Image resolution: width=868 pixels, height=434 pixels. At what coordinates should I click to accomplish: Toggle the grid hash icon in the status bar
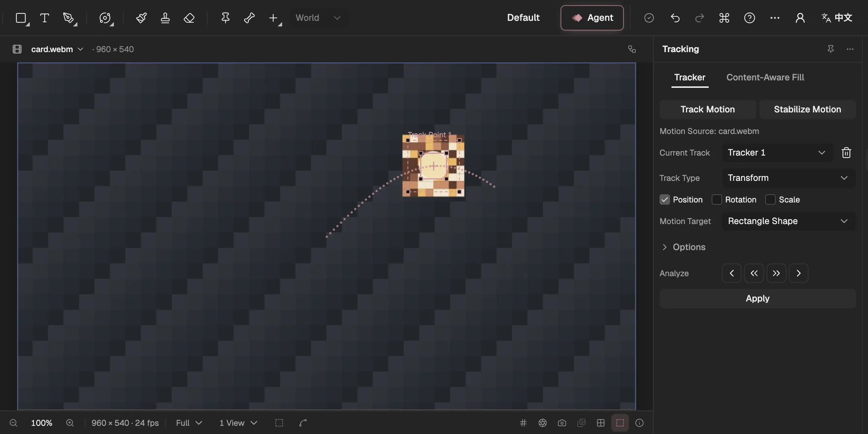point(523,423)
